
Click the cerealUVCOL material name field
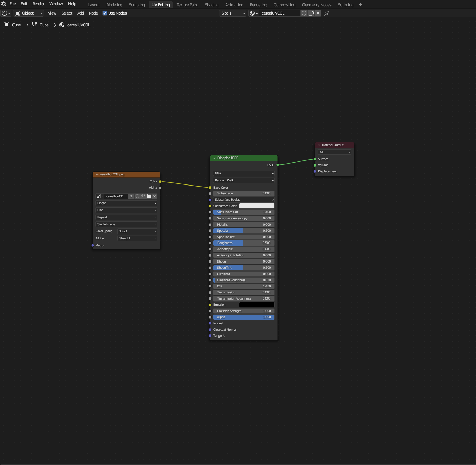[x=280, y=13]
